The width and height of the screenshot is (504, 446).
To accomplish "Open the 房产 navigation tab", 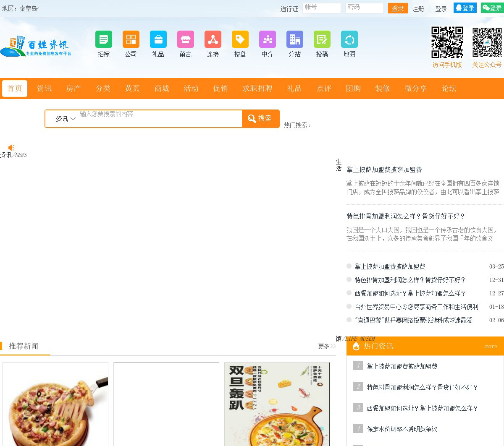I will coord(73,89).
